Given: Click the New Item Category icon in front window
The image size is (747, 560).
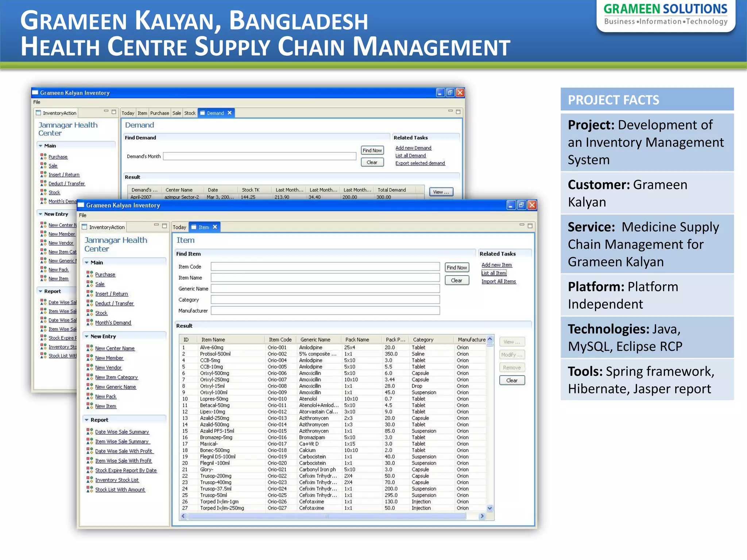Looking at the screenshot, I should tap(89, 377).
